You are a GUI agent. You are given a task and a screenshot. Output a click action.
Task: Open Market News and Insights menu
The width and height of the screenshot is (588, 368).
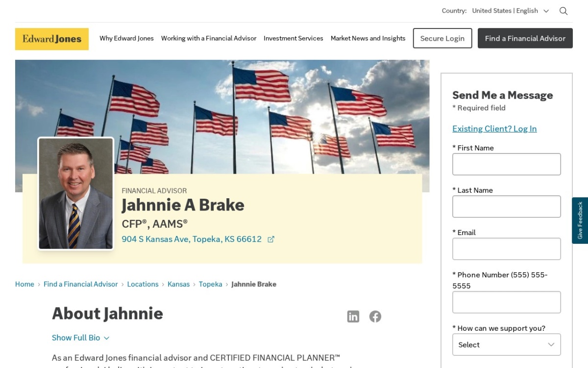(x=368, y=38)
